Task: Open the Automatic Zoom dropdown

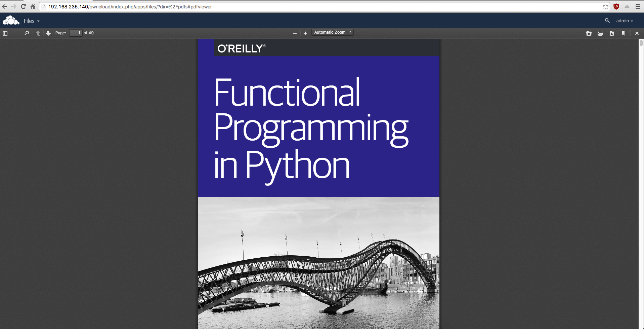Action: pyautogui.click(x=332, y=32)
